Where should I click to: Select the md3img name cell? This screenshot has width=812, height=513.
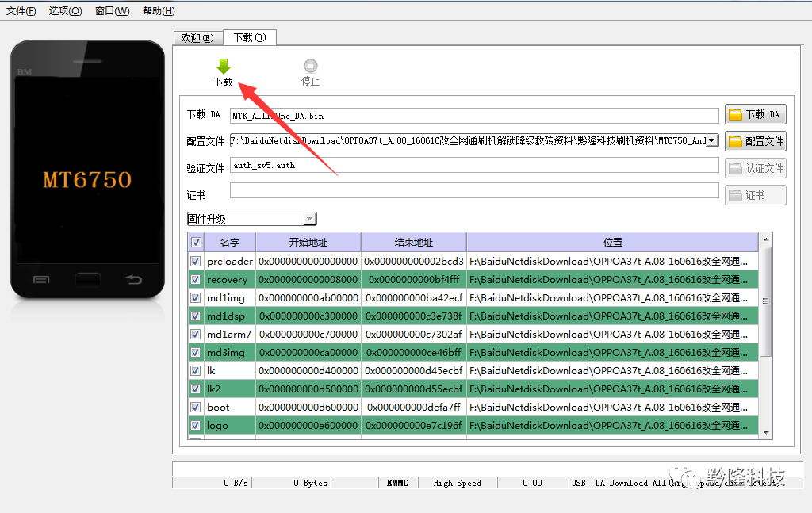coord(230,353)
